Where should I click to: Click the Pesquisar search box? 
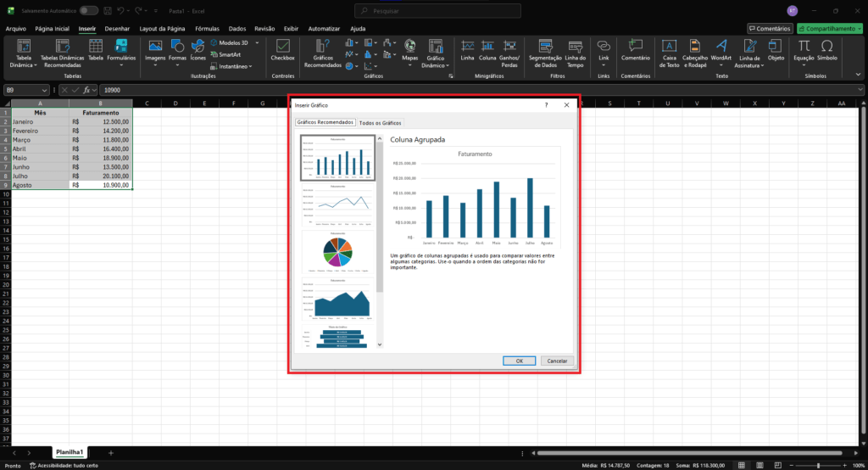437,10
